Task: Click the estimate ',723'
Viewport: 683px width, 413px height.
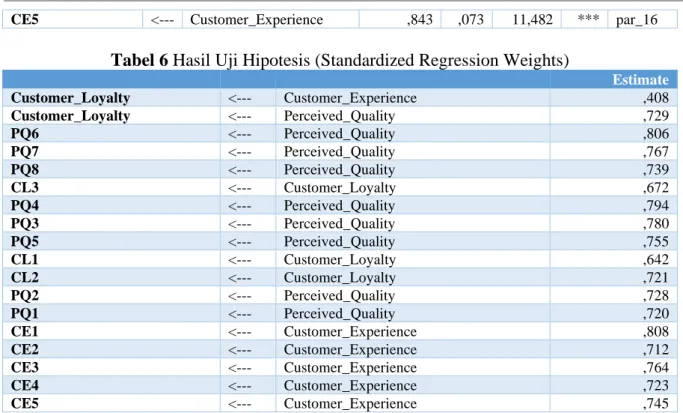Action: pos(656,386)
